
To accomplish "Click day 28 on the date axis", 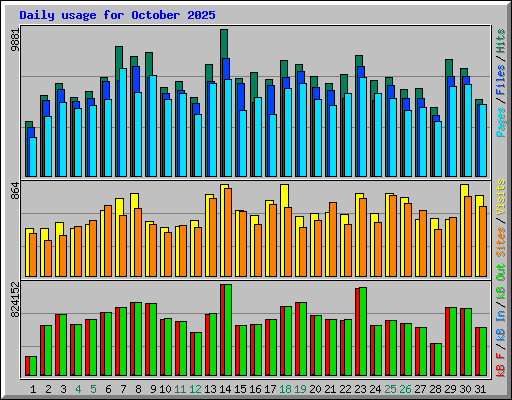I will click(435, 389).
